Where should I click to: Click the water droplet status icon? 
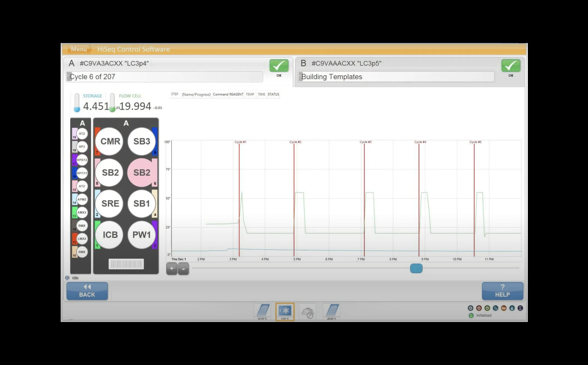(512, 308)
